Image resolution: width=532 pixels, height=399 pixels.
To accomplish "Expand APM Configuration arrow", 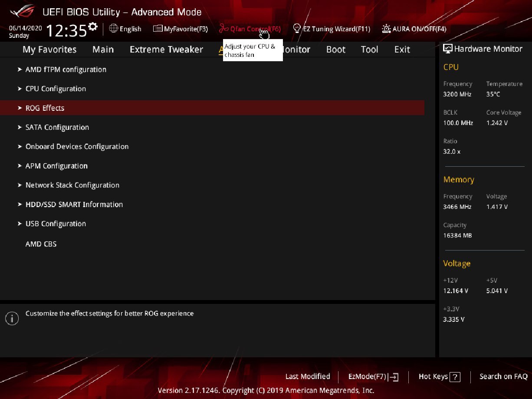I will 20,166.
